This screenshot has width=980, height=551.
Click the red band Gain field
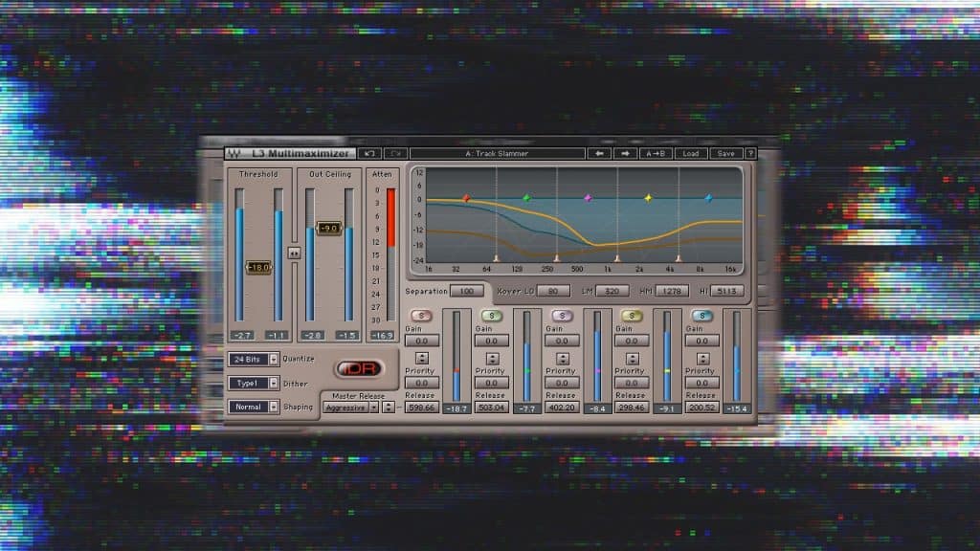click(x=422, y=342)
